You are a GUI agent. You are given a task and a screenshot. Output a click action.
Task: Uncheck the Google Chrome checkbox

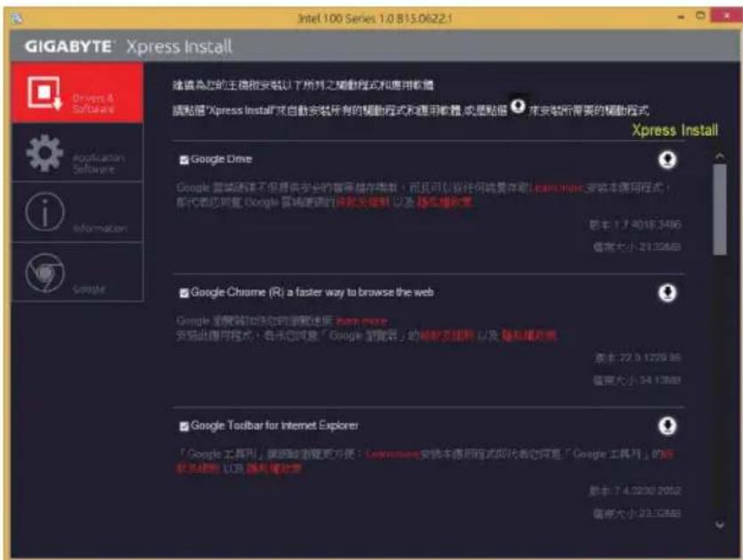[184, 293]
